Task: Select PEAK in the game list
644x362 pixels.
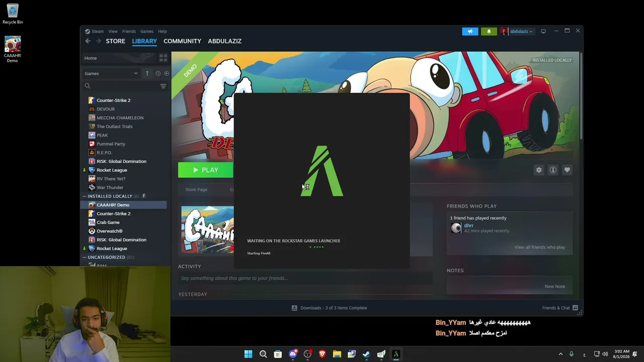Action: pos(102,135)
